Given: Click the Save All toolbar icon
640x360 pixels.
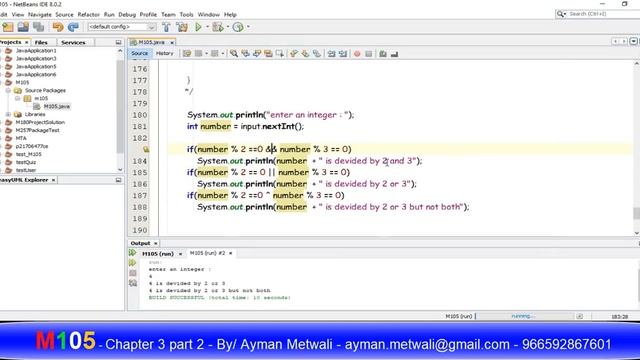Looking at the screenshot, I should click(39, 27).
